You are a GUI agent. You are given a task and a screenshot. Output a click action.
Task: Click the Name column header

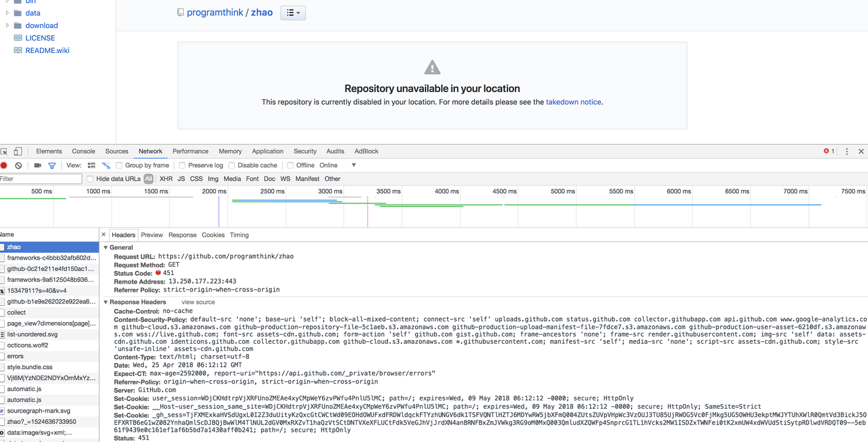tap(49, 234)
